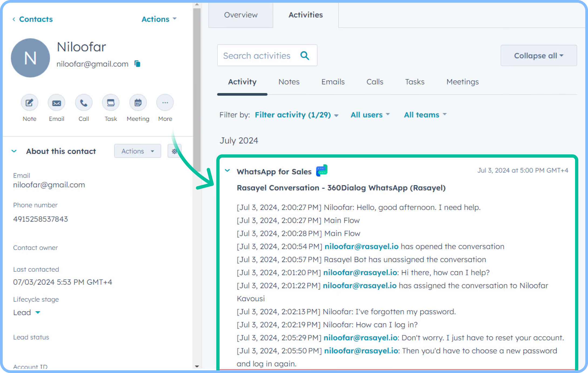Collapse the WhatsApp for Sales activity entry
588x373 pixels.
coord(227,170)
